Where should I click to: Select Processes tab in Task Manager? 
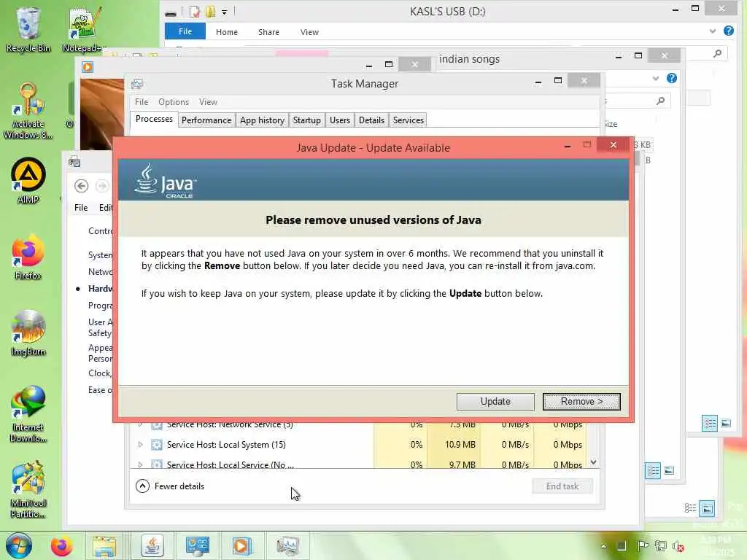(154, 119)
